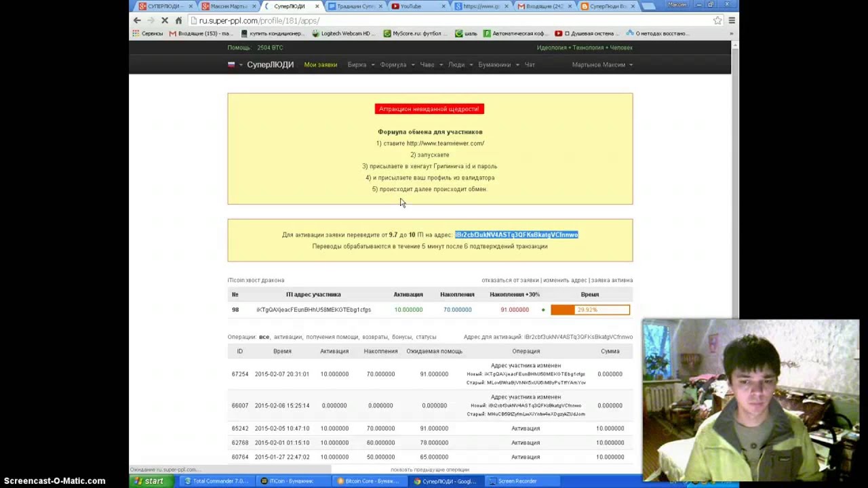Click изменить адрес link

pos(565,280)
